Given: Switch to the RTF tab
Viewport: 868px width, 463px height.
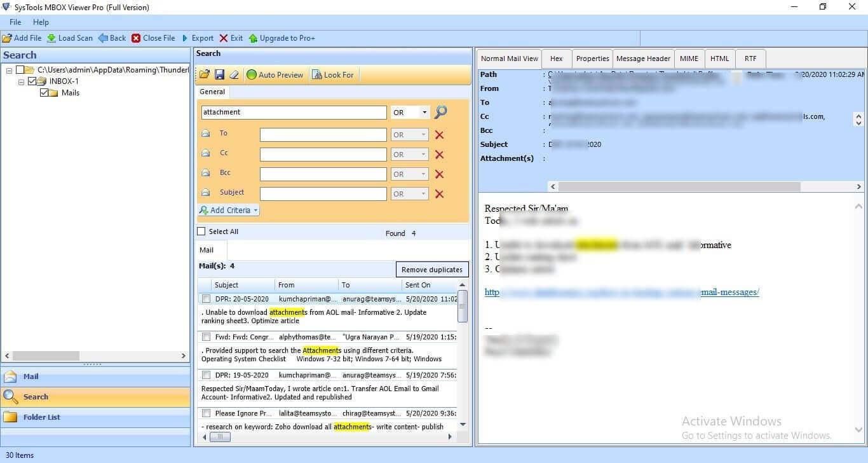Looking at the screenshot, I should click(x=750, y=59).
